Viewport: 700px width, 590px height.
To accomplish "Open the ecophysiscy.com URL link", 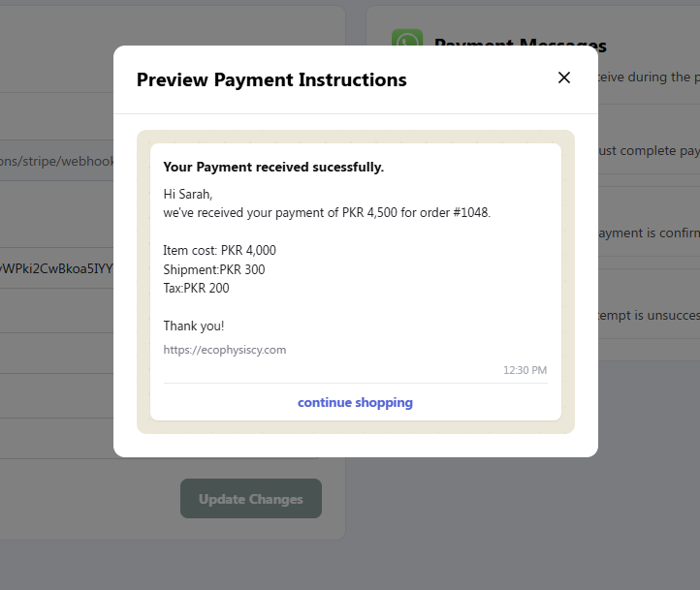I will (x=225, y=350).
